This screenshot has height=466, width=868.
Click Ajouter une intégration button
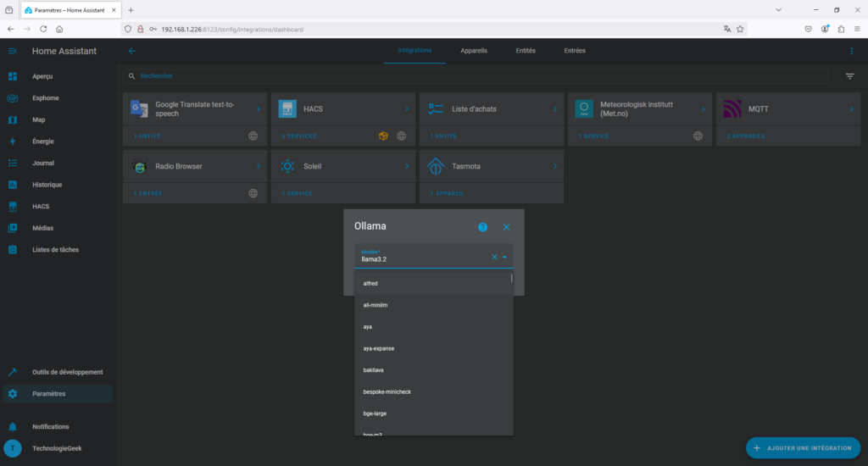point(804,448)
